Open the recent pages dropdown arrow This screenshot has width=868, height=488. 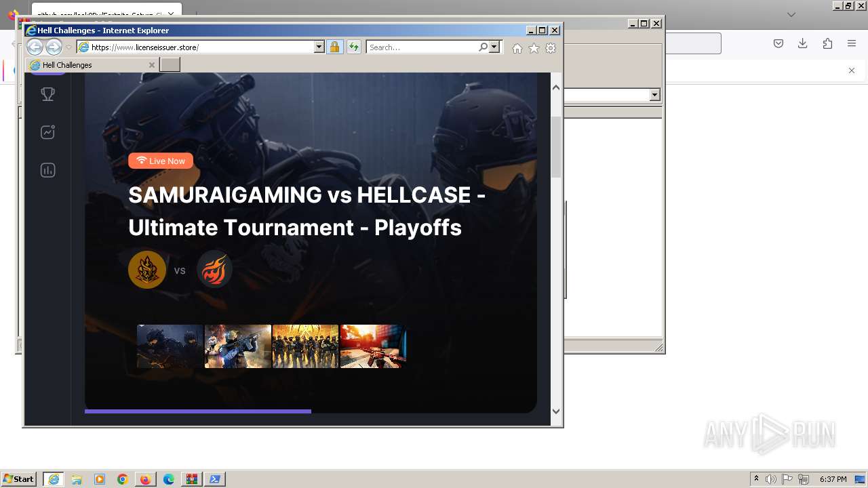[x=68, y=47]
